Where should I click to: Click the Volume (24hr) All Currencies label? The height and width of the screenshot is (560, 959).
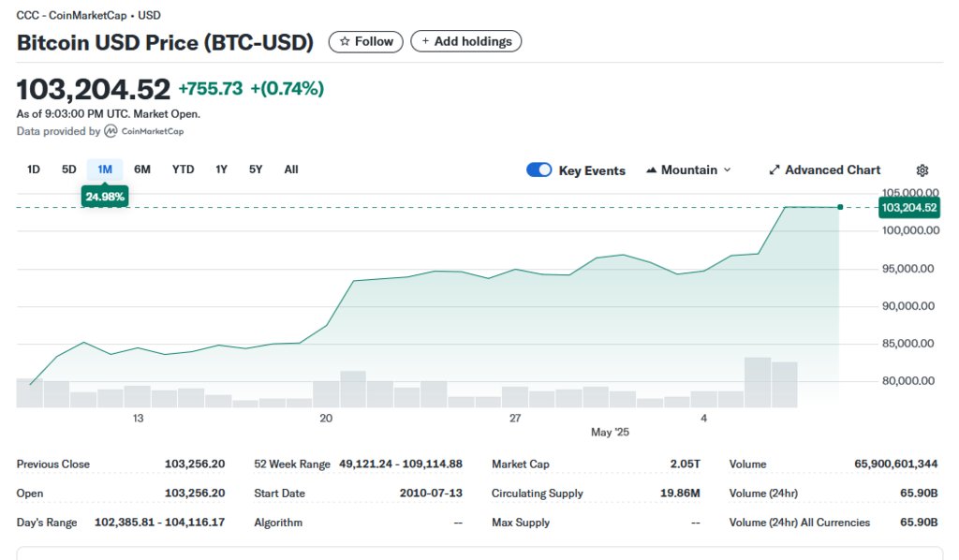800,523
